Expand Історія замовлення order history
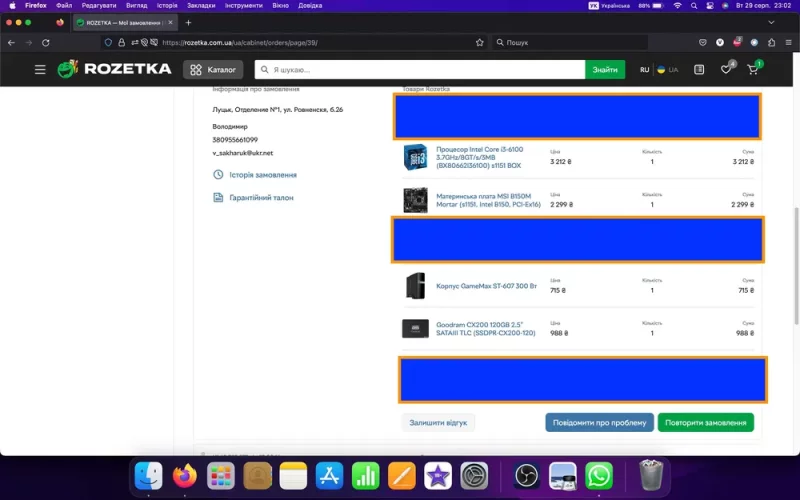 pos(262,175)
